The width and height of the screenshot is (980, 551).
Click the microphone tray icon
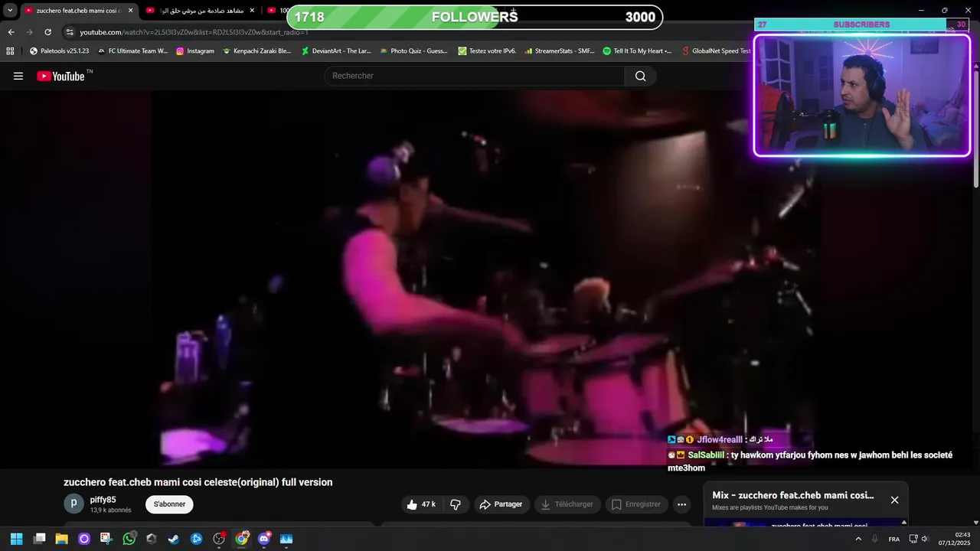click(874, 539)
